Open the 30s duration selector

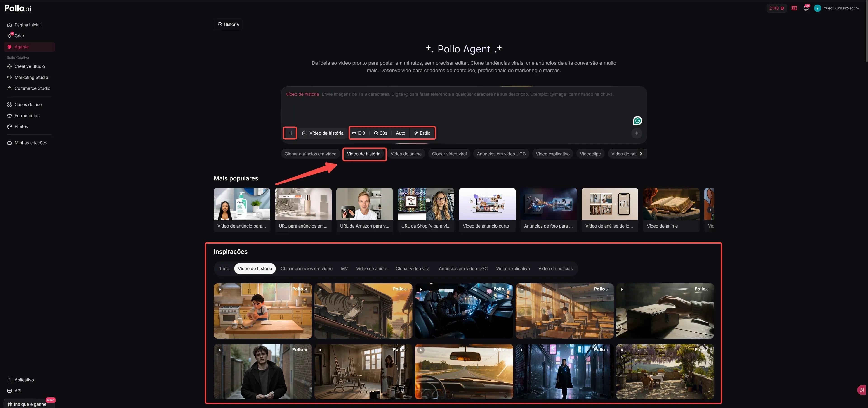381,133
